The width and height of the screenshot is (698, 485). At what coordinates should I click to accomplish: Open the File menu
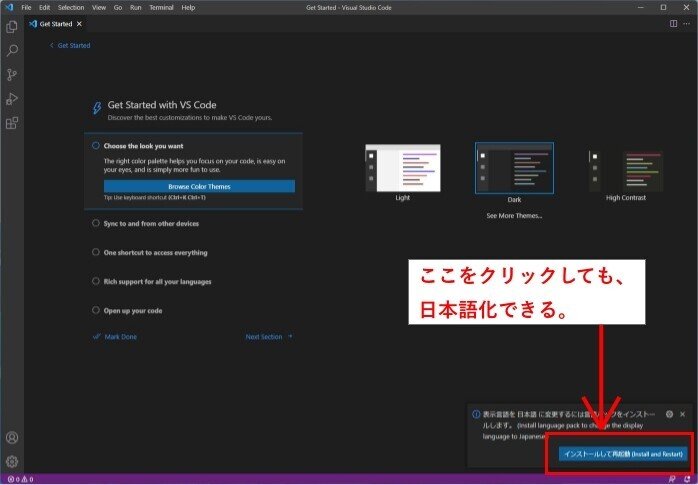(26, 7)
